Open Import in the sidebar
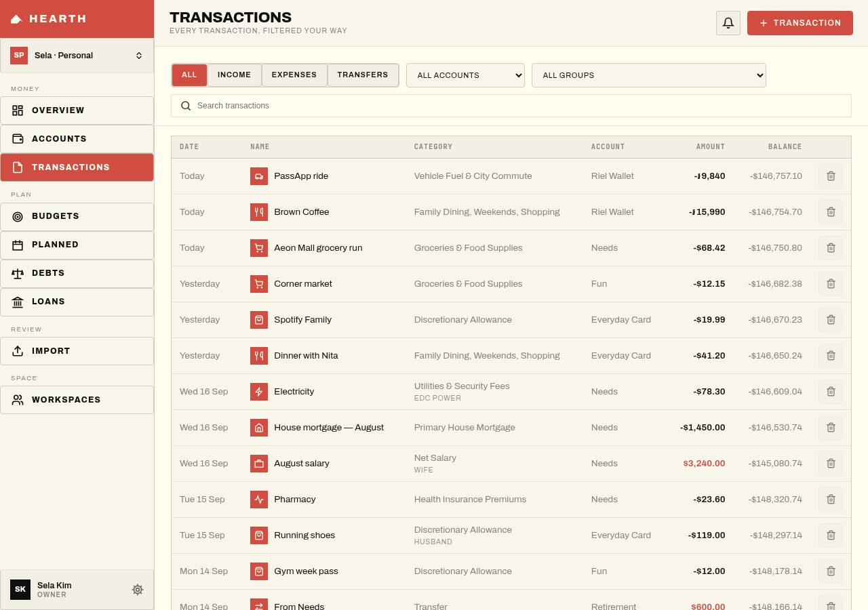 point(77,351)
